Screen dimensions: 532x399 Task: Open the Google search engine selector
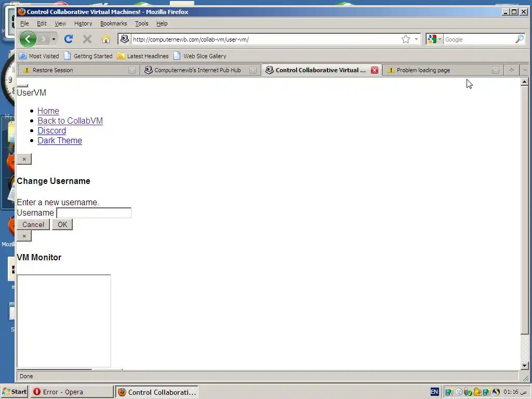click(435, 39)
